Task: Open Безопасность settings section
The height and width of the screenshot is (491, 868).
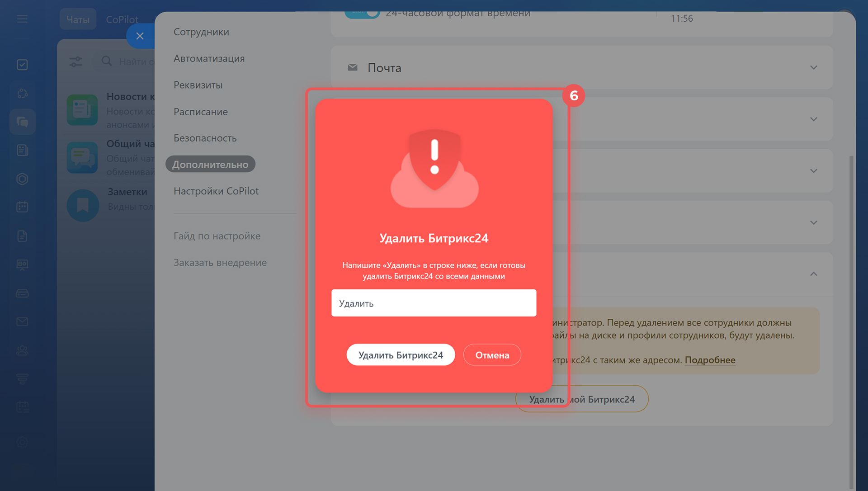Action: 205,138
